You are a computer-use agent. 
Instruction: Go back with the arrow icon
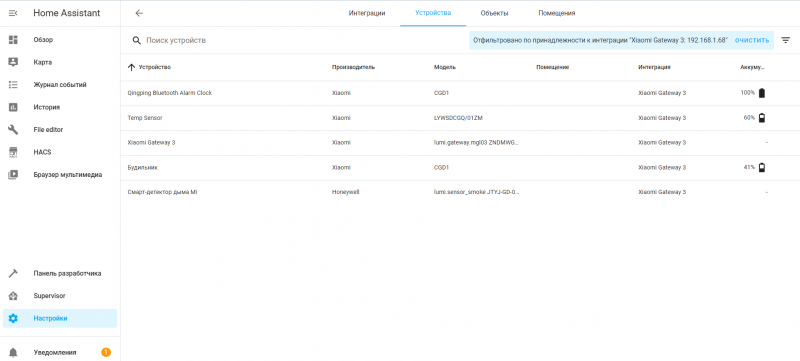point(139,13)
